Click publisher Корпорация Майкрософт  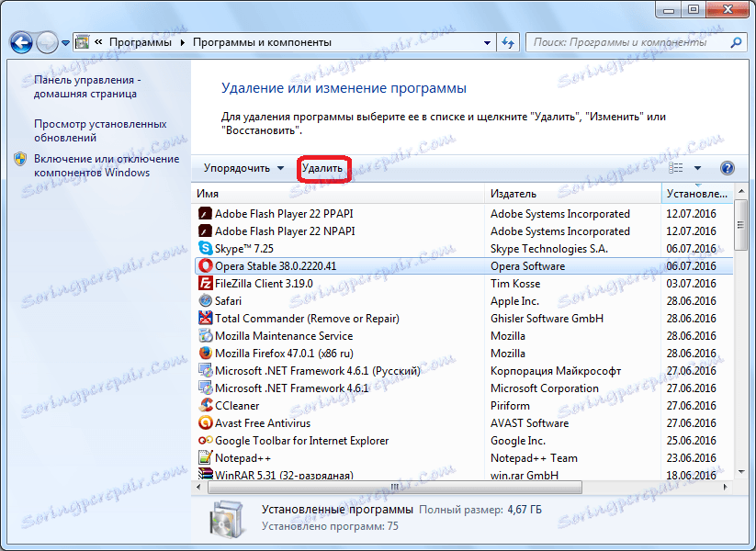(x=556, y=371)
